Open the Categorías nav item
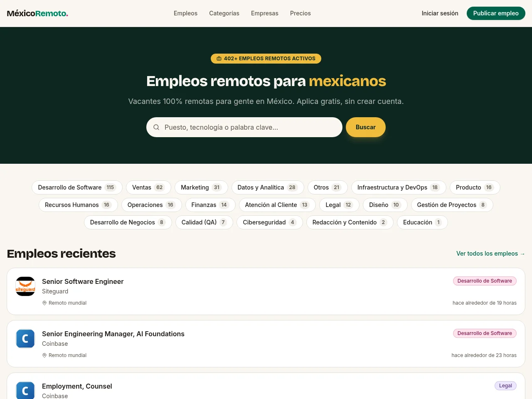The image size is (532, 399). pos(224,13)
